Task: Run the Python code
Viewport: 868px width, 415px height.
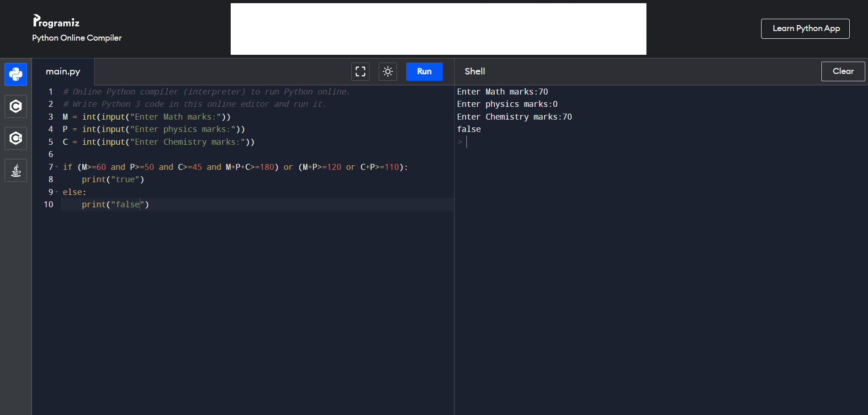Action: (424, 72)
